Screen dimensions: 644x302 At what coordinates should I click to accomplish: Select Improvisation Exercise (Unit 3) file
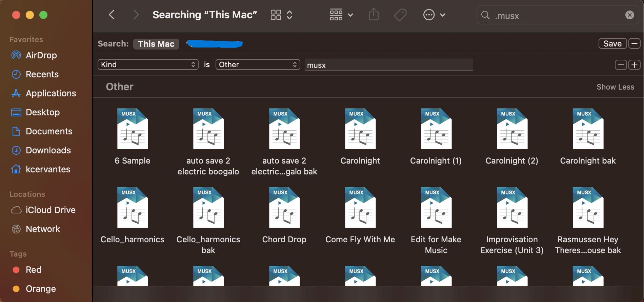point(512,207)
